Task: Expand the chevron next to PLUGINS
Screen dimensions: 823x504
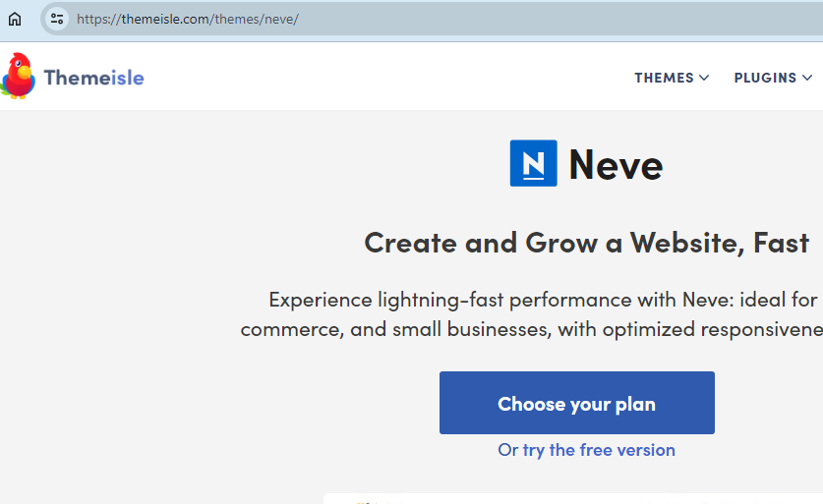Action: 807,78
